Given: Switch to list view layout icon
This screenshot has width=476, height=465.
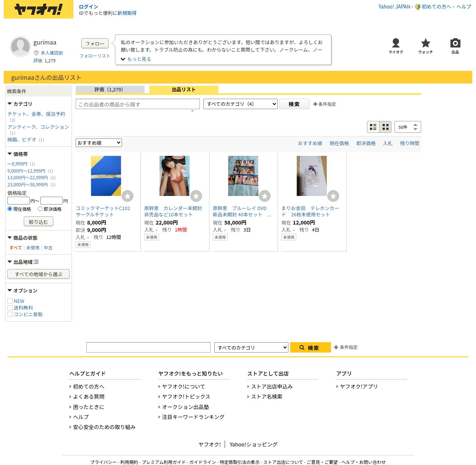Looking at the screenshot, I should [x=373, y=127].
